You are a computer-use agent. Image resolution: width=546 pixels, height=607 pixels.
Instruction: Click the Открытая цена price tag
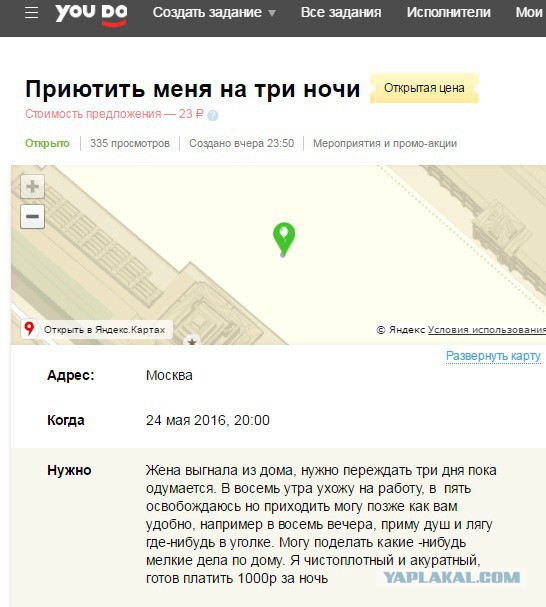(424, 88)
